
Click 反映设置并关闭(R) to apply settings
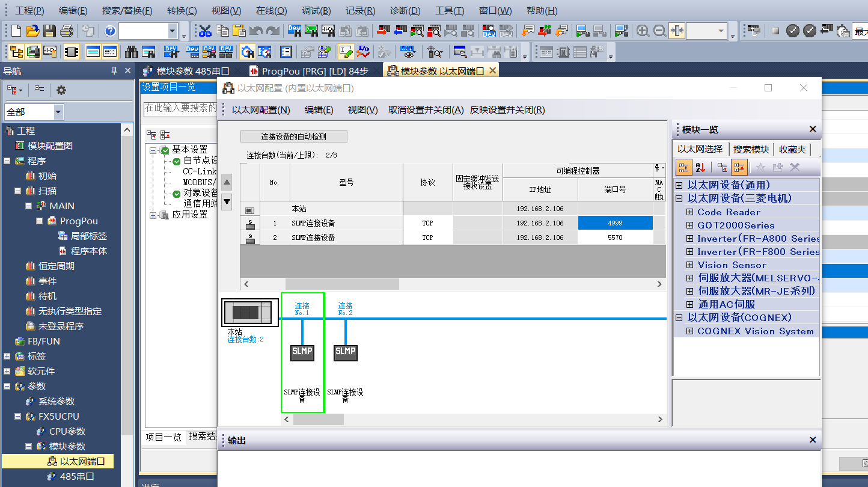(507, 110)
